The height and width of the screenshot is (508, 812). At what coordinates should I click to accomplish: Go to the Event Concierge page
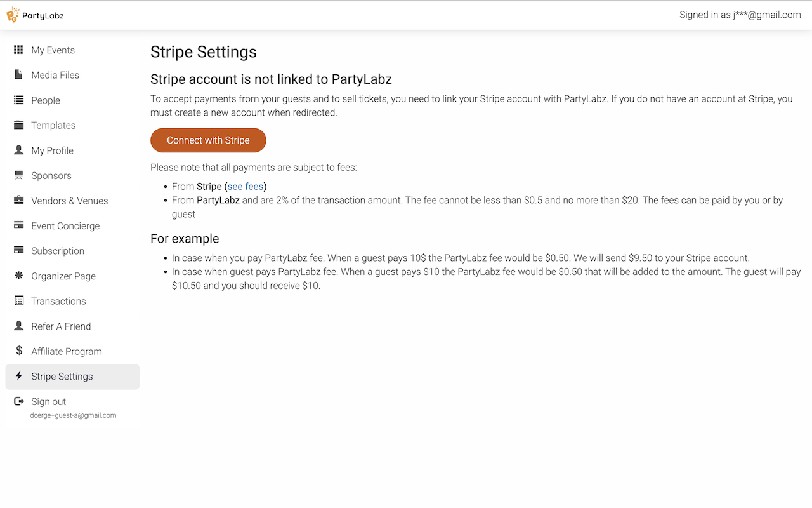point(65,226)
